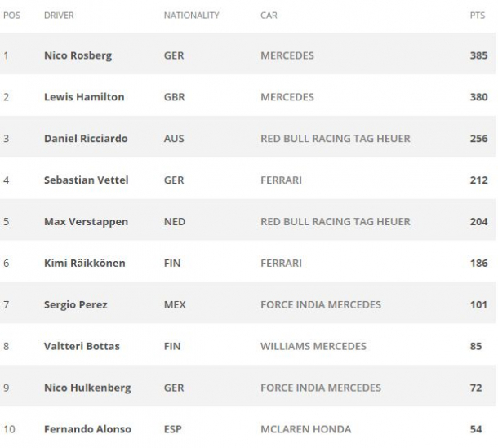The width and height of the screenshot is (498, 448).
Task: Open the Williams Mercedes team link
Action: click(x=313, y=347)
